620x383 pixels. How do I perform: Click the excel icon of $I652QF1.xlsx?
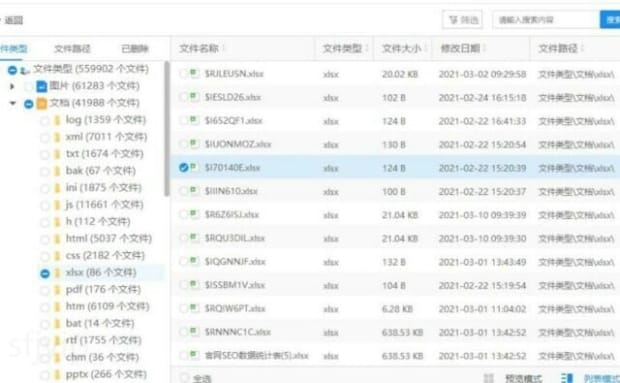pyautogui.click(x=194, y=120)
